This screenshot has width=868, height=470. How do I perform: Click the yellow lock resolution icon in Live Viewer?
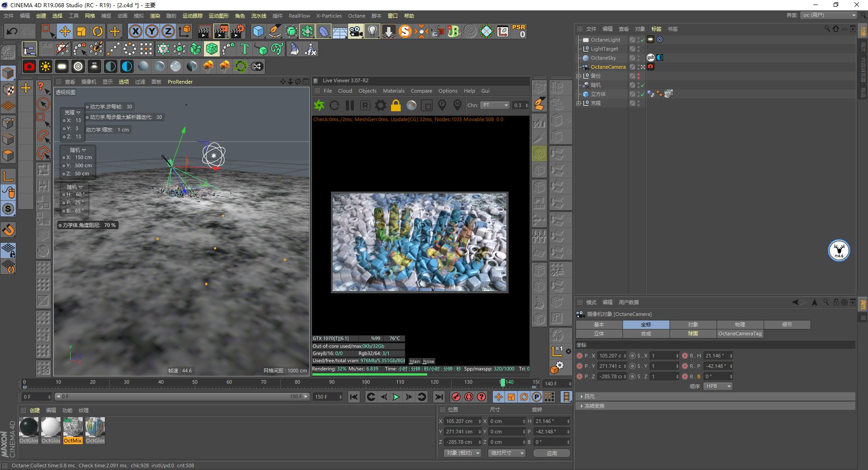[x=396, y=105]
